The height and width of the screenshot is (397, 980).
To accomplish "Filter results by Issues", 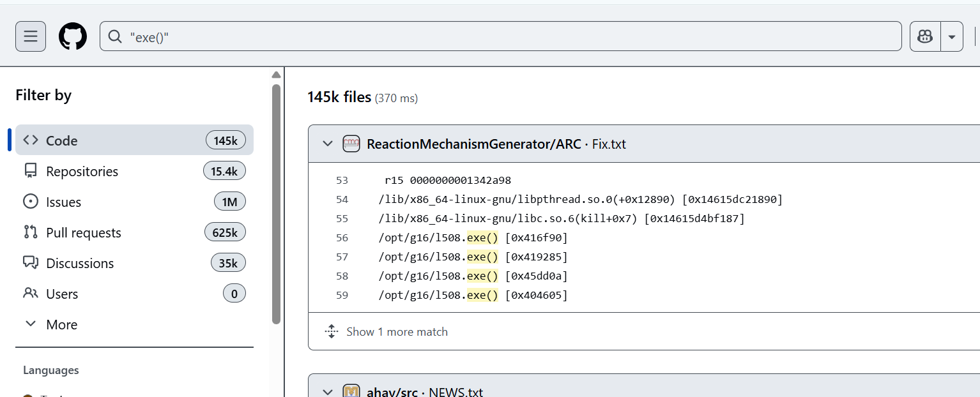I will coord(63,202).
